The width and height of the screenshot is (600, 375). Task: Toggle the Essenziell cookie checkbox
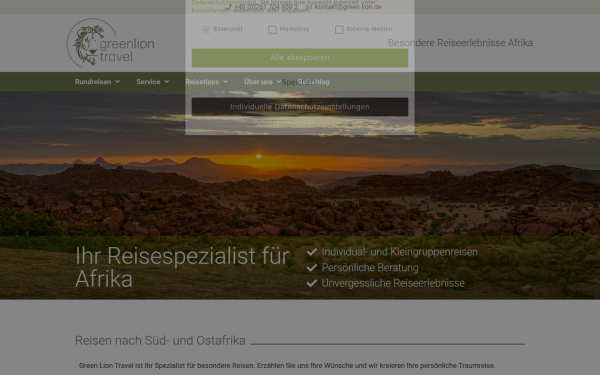coord(206,29)
